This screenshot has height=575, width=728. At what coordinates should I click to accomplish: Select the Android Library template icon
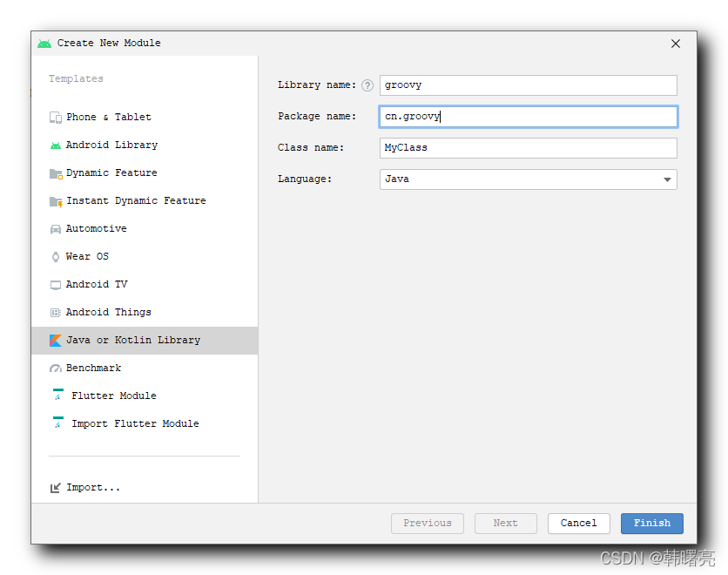tap(56, 145)
